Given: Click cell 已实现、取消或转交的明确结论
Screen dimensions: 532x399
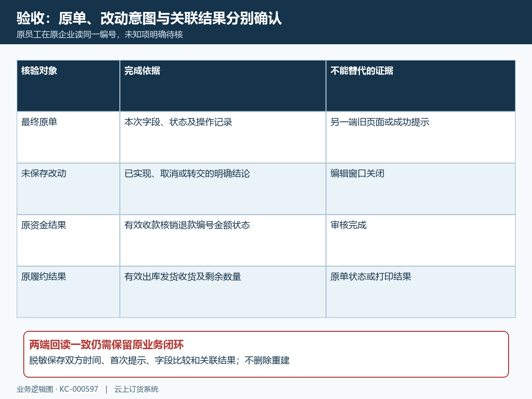Looking at the screenshot, I should [223, 189].
